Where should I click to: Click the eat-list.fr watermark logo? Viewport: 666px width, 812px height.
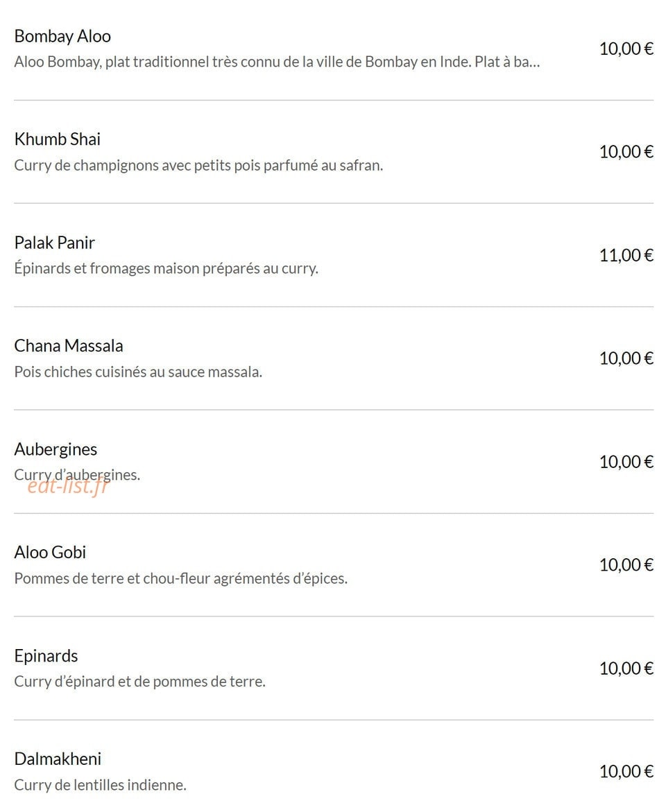coord(68,486)
